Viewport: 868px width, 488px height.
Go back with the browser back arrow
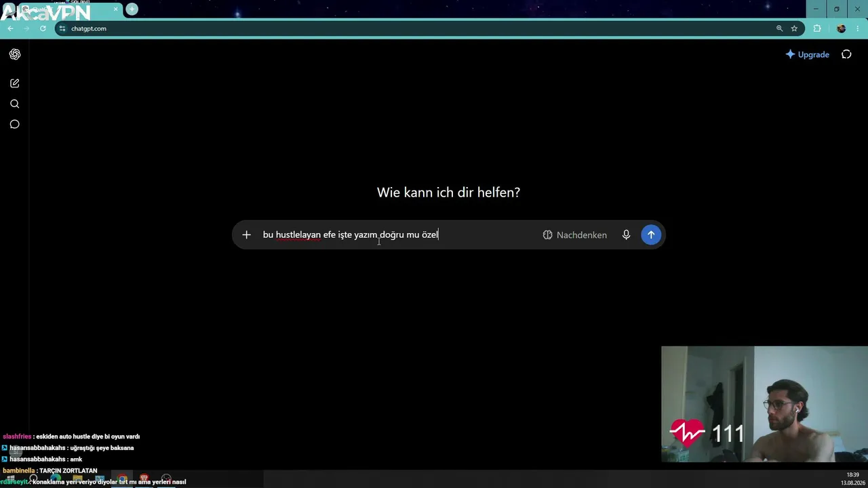point(10,28)
